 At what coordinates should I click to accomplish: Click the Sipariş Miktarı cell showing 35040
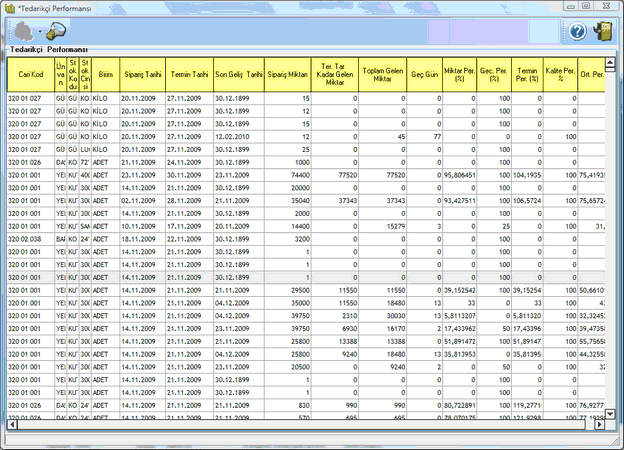288,201
